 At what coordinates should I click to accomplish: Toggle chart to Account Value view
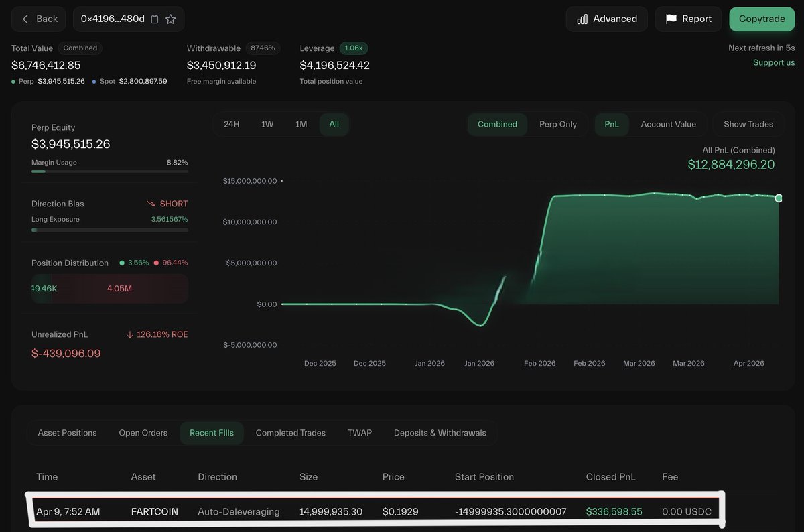point(668,124)
